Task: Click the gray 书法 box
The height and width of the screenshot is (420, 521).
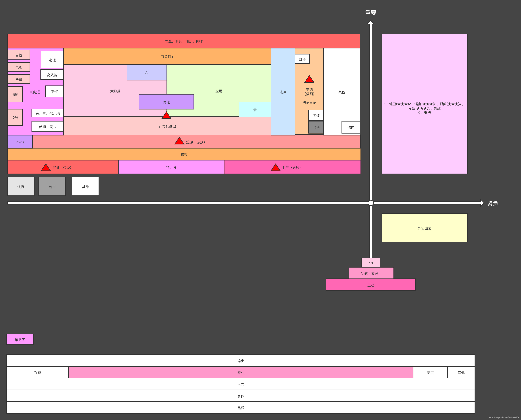Action: click(316, 127)
